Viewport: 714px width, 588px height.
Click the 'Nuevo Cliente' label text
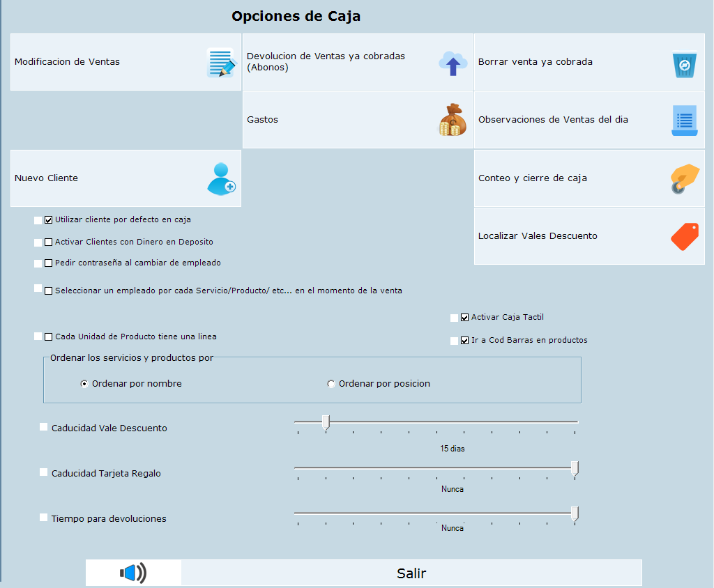coord(46,178)
